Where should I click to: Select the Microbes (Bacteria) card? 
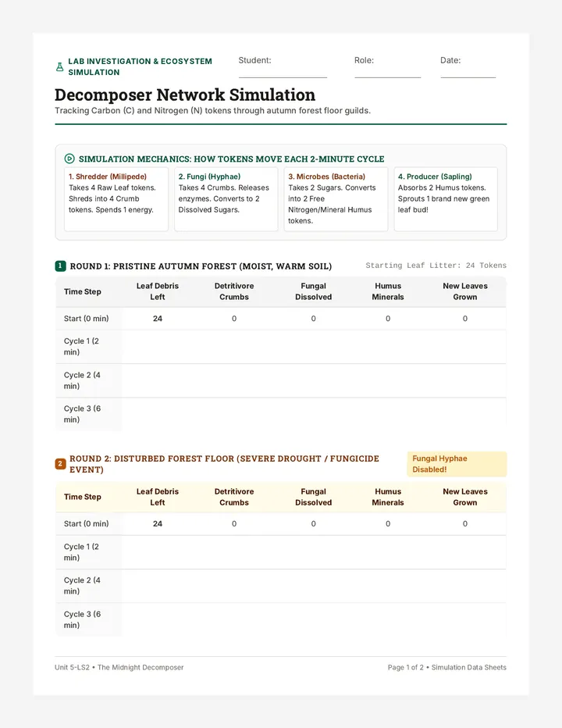[x=336, y=199]
